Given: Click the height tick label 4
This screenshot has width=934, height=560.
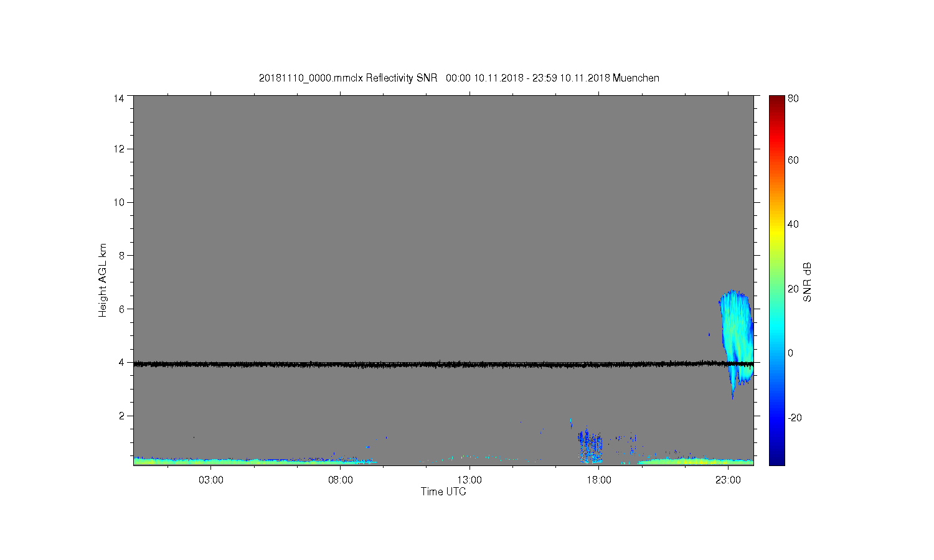Looking at the screenshot, I should (x=122, y=362).
